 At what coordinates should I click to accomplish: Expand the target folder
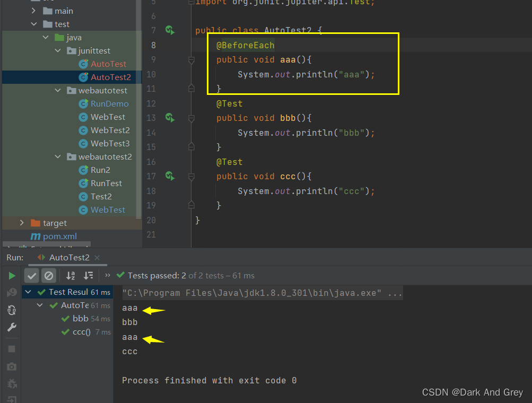[22, 223]
